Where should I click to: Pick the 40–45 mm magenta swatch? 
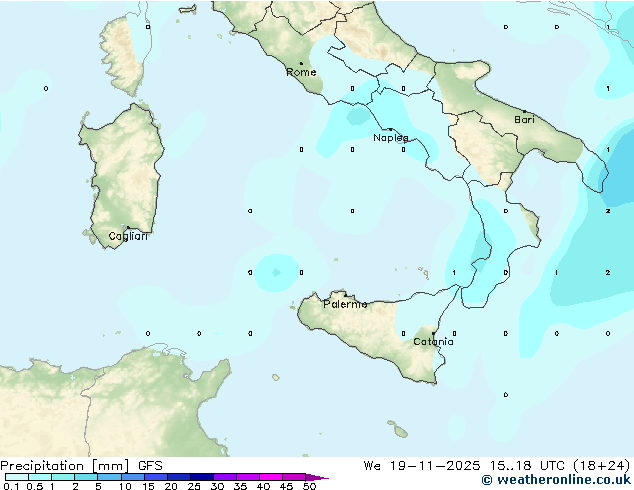pyautogui.click(x=271, y=477)
